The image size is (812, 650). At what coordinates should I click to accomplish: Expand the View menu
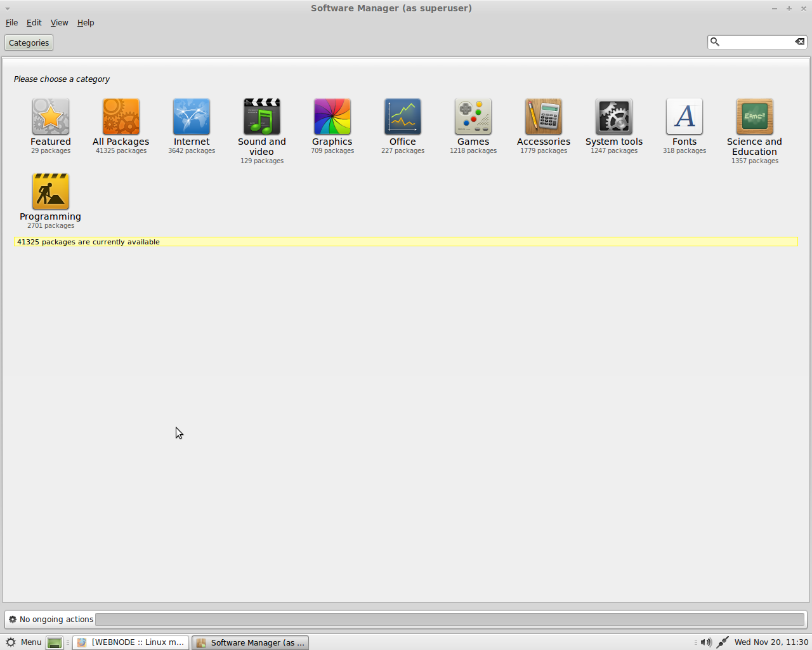(x=59, y=23)
